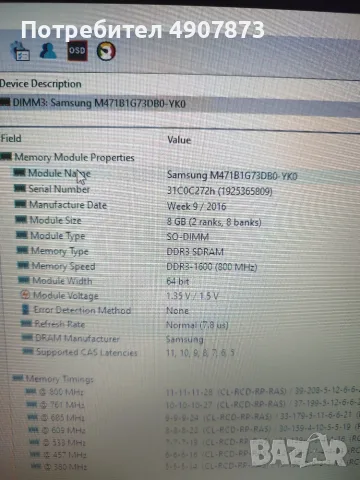Click the Module Voltage field
360x480 pixels.
[x=66, y=295]
